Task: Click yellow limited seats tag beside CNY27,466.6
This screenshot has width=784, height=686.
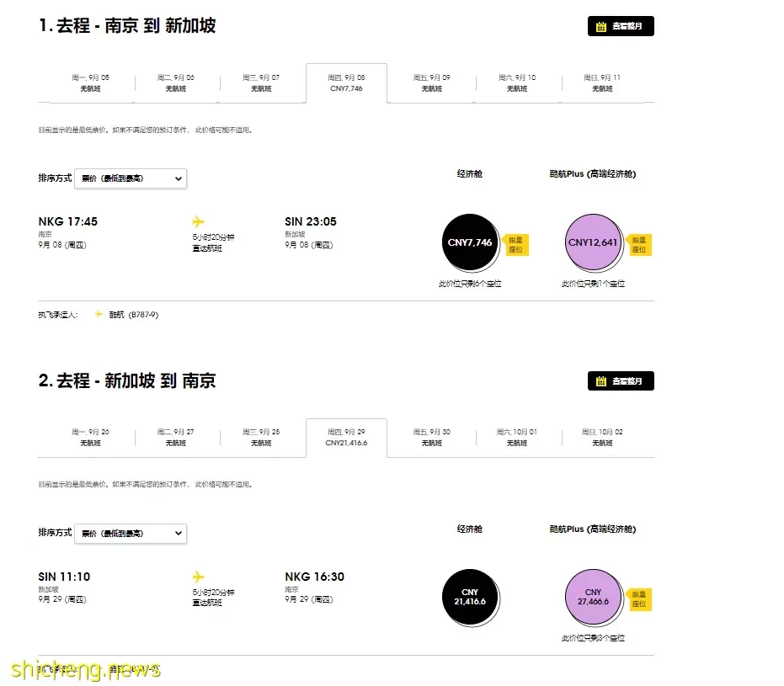Action: point(638,599)
